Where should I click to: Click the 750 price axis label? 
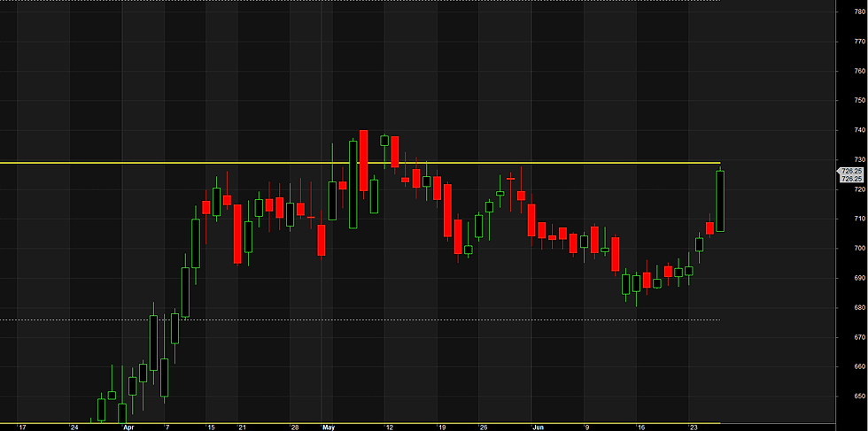pyautogui.click(x=860, y=101)
